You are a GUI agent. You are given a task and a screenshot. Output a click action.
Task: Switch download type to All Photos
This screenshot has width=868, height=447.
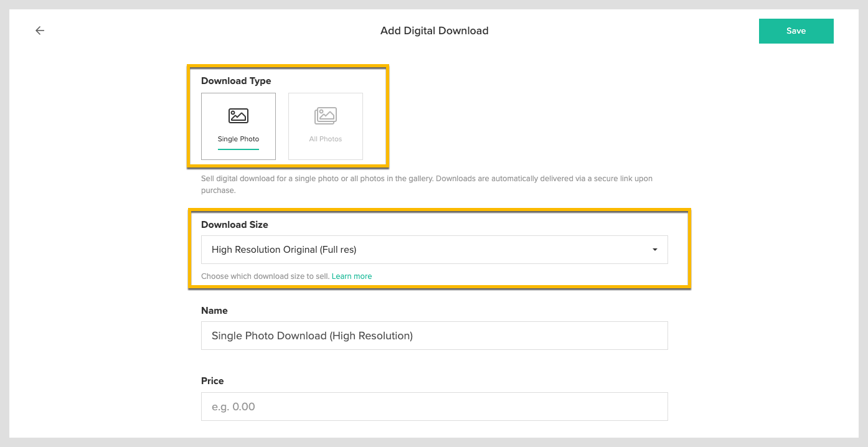[x=325, y=126]
